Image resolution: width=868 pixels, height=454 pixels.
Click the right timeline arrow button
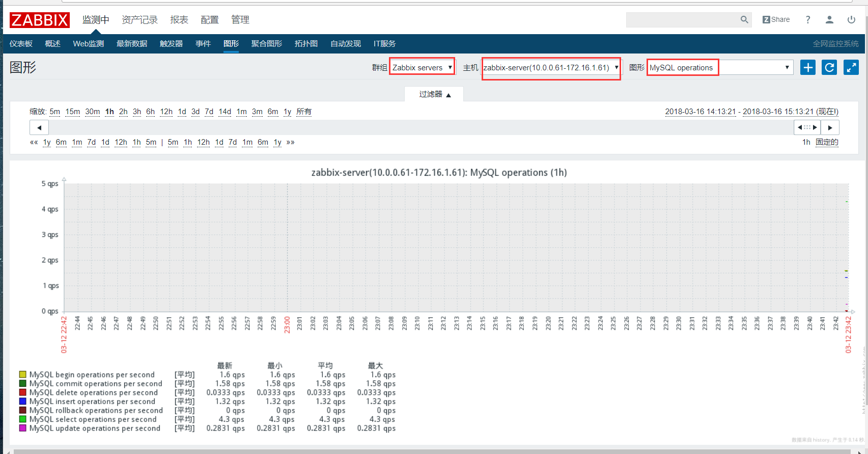[830, 127]
